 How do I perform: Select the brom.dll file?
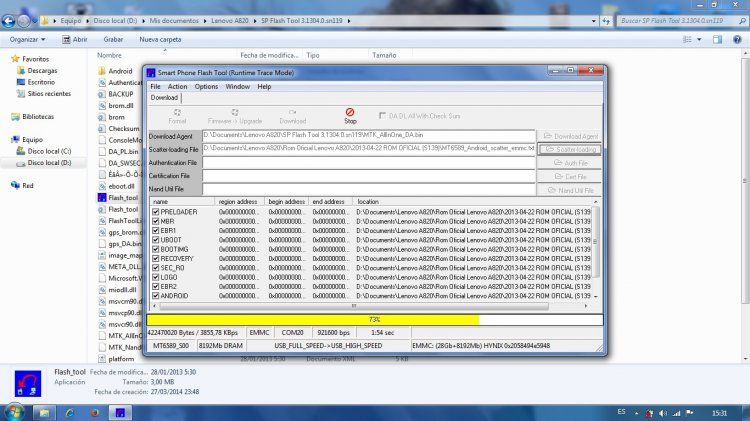[x=121, y=106]
